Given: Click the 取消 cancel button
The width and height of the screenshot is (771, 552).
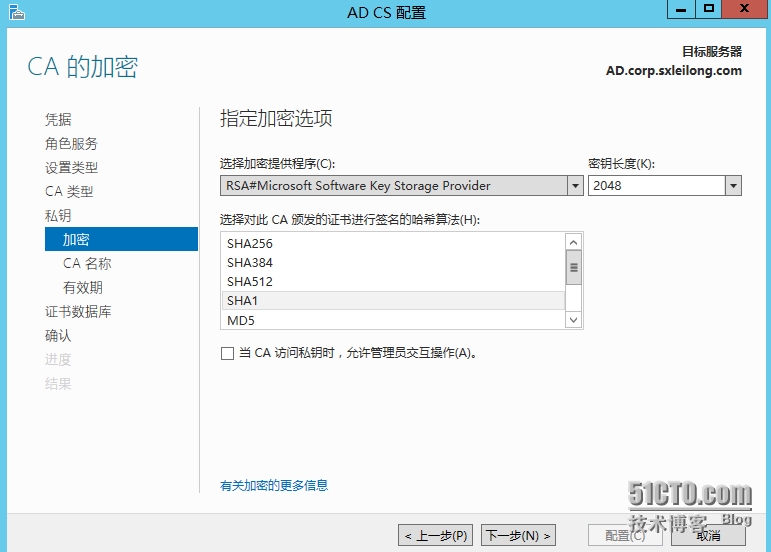Looking at the screenshot, I should 708,535.
